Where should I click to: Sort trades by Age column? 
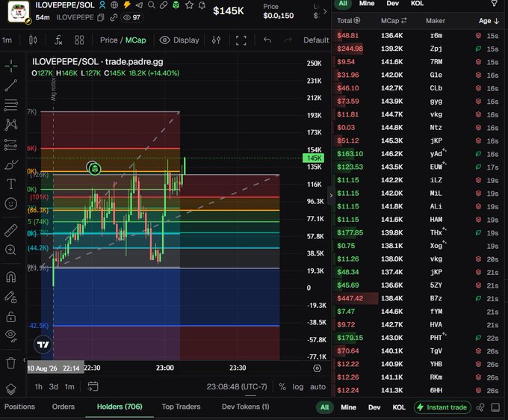489,21
